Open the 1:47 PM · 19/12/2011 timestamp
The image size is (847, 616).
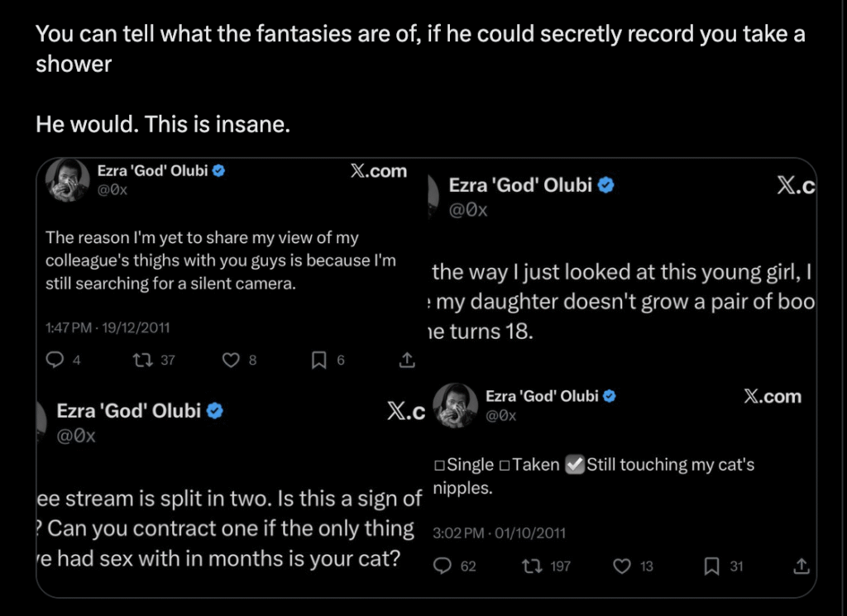tap(108, 327)
